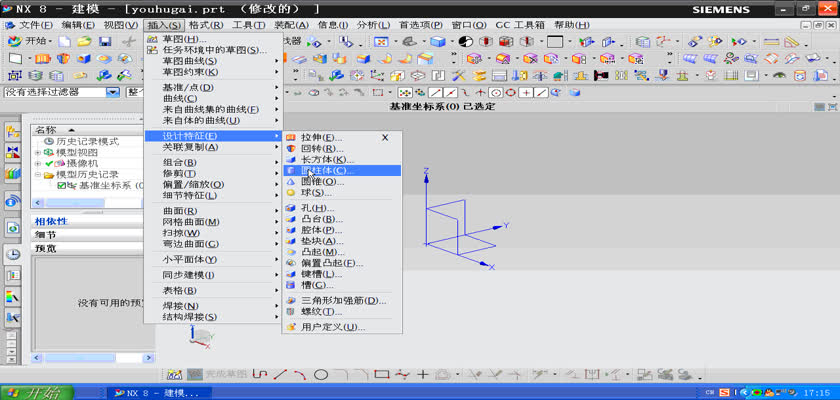Open the selection filter dropdown 没有选择过滤器
The width and height of the screenshot is (840, 400).
coord(112,92)
